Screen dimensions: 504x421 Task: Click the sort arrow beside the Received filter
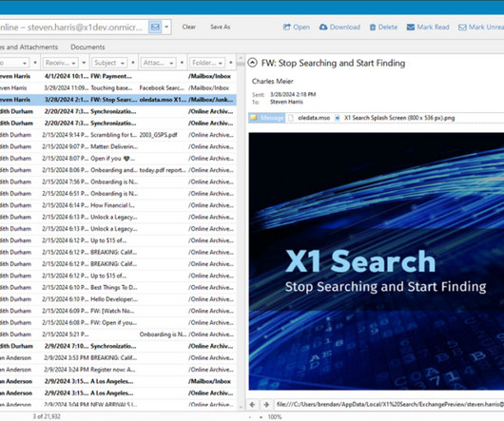click(x=84, y=63)
